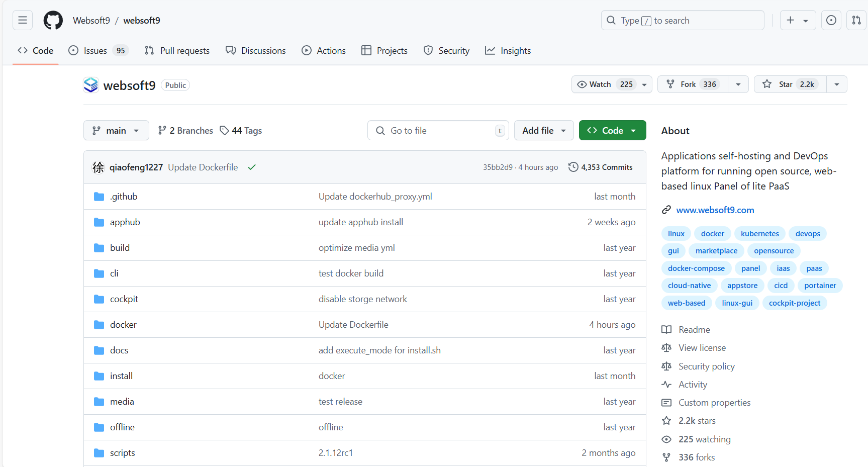Click qiaofeng1227's avatar icon

pos(99,167)
